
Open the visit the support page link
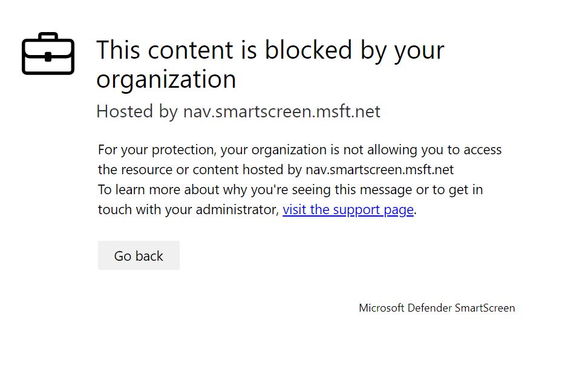point(348,210)
